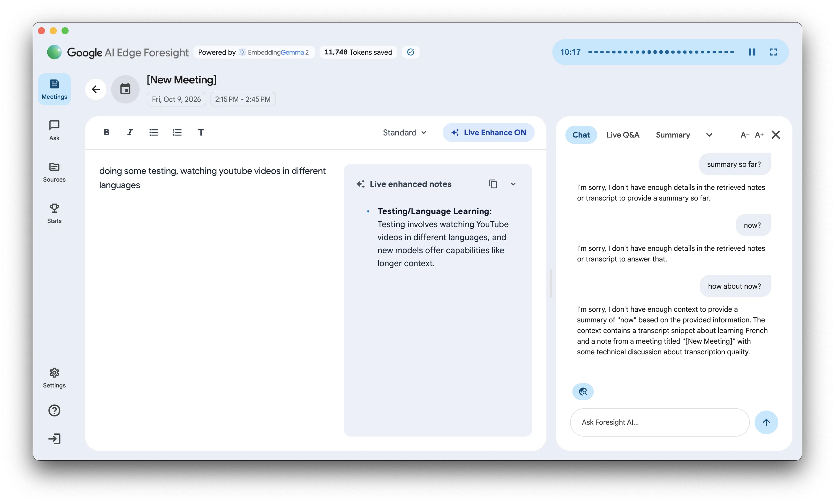Copy the live enhanced notes

point(493,184)
